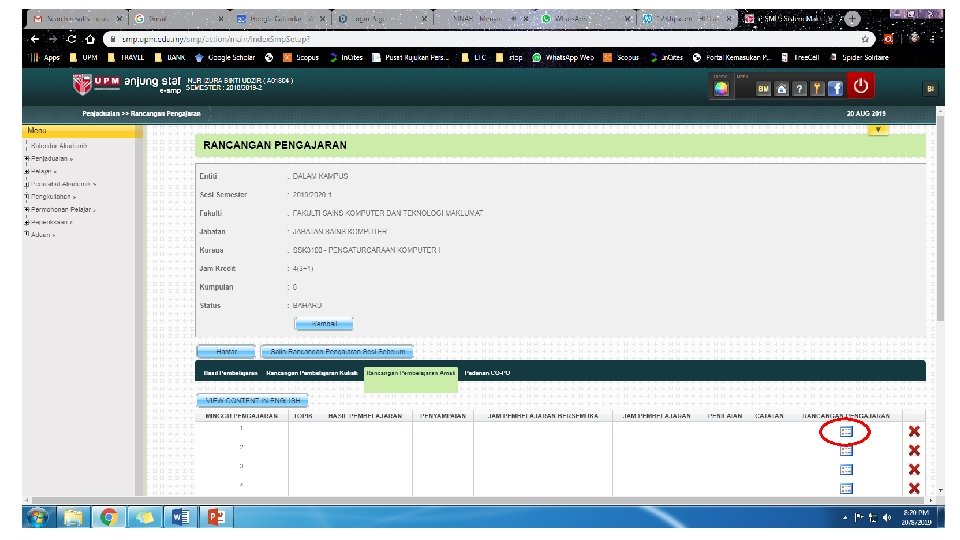Click the UPM logo
Screen dimensions: 960x540
(96, 83)
